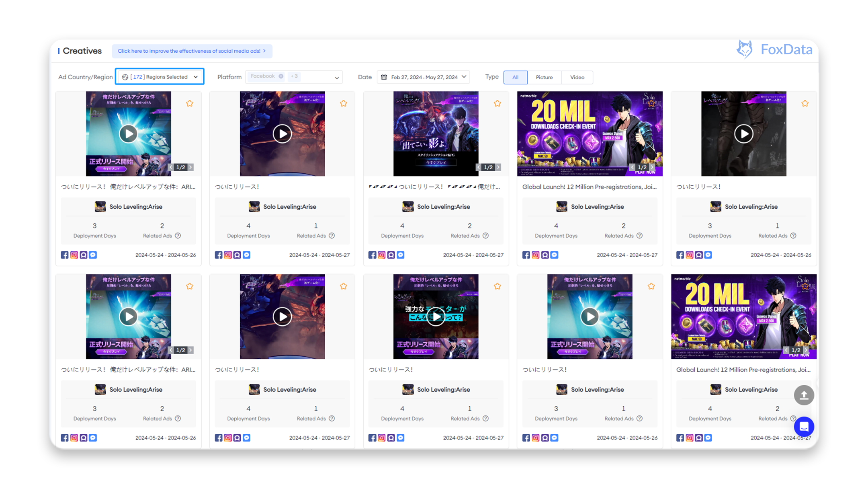
Task: Open Related Ads help icon on 出てこい影よ card
Action: pyautogui.click(x=485, y=236)
